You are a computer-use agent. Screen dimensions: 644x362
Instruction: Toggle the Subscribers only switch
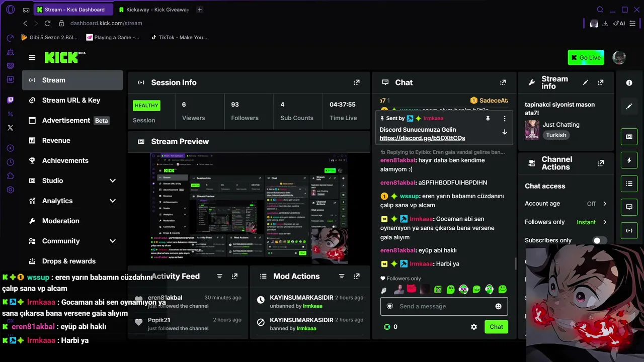[x=600, y=240]
